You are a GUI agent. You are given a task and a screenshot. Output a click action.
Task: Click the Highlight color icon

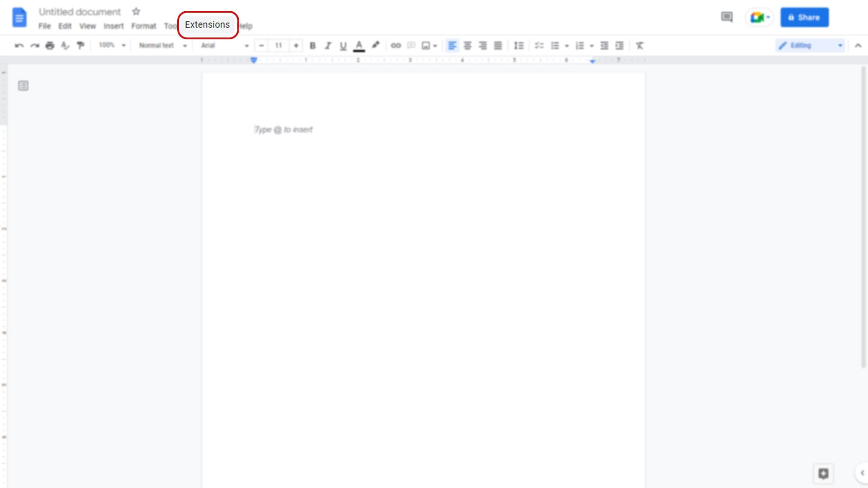pyautogui.click(x=375, y=45)
